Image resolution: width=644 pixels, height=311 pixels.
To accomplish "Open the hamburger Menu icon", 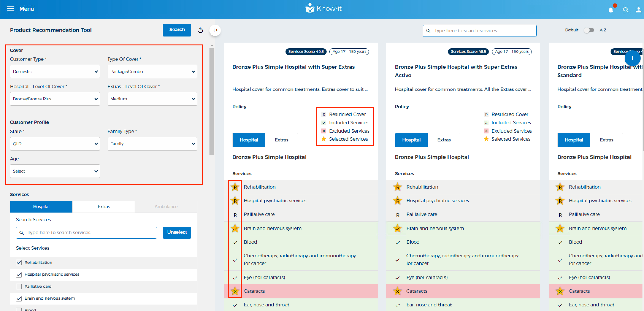I will pos(10,9).
